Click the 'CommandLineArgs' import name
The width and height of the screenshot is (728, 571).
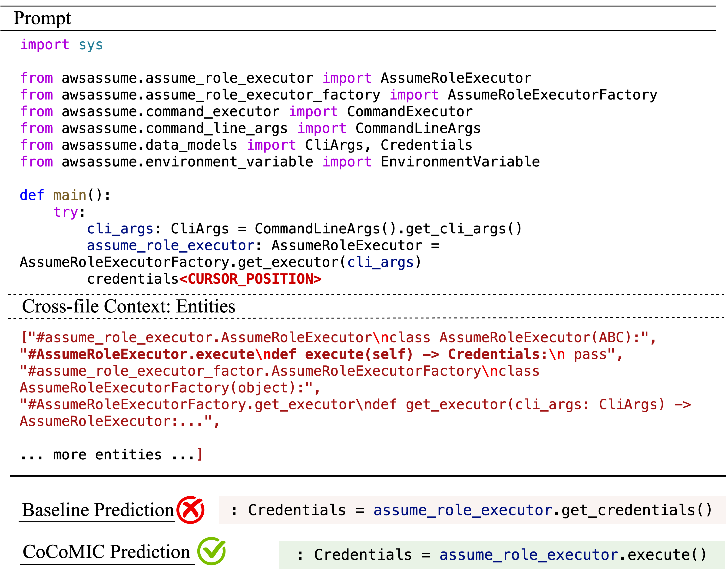pos(418,128)
